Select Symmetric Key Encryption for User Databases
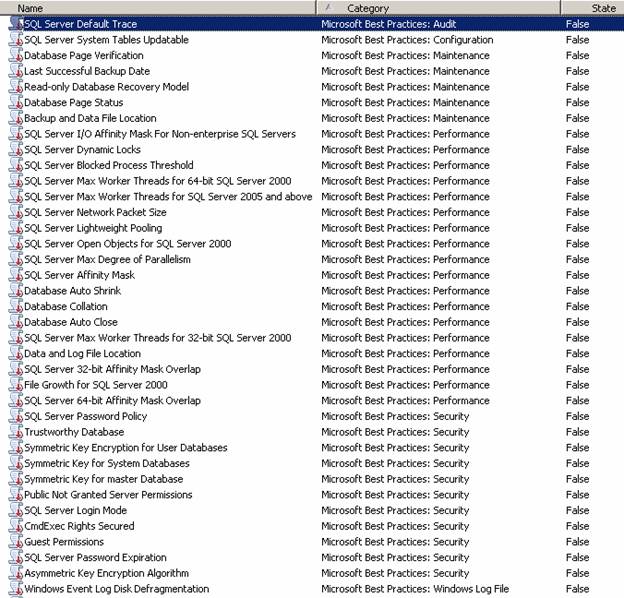Image resolution: width=624 pixels, height=598 pixels. [x=126, y=448]
